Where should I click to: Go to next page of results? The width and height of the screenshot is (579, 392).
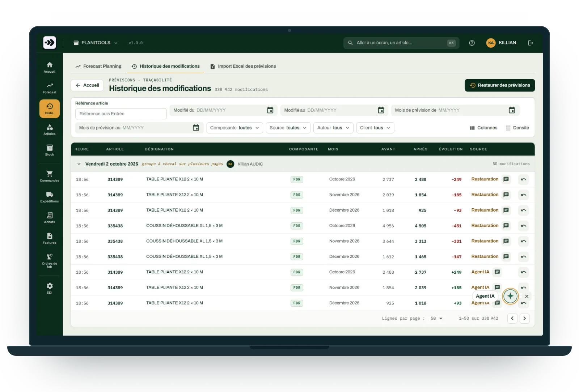[x=525, y=319]
